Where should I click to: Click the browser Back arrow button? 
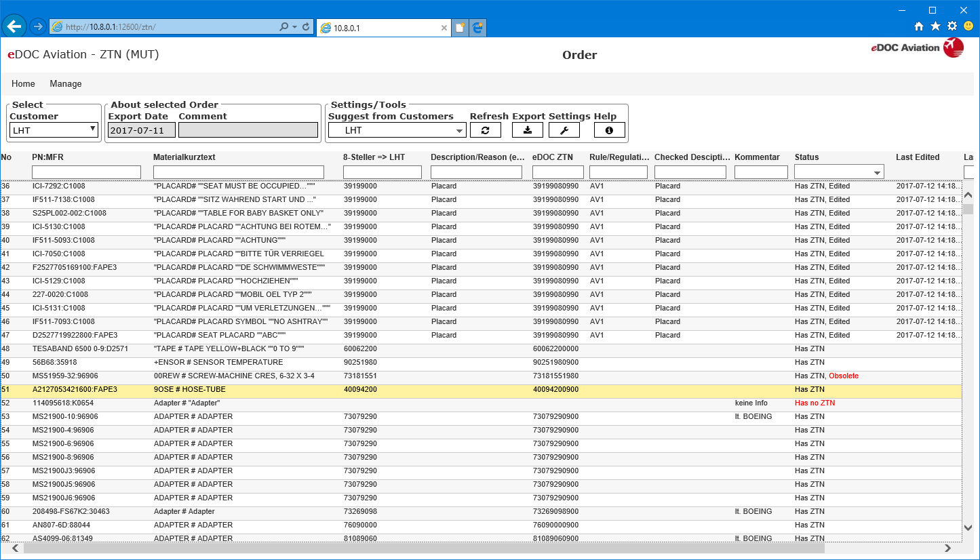pos(14,27)
